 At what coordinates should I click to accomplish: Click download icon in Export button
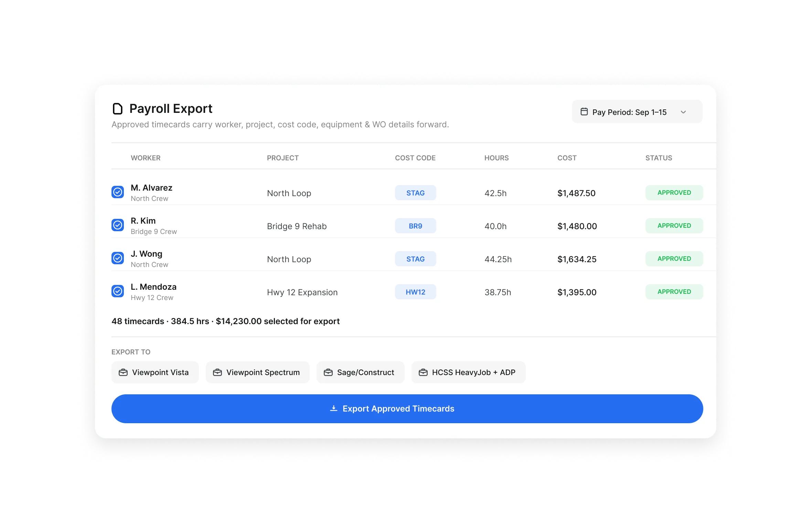tap(333, 408)
